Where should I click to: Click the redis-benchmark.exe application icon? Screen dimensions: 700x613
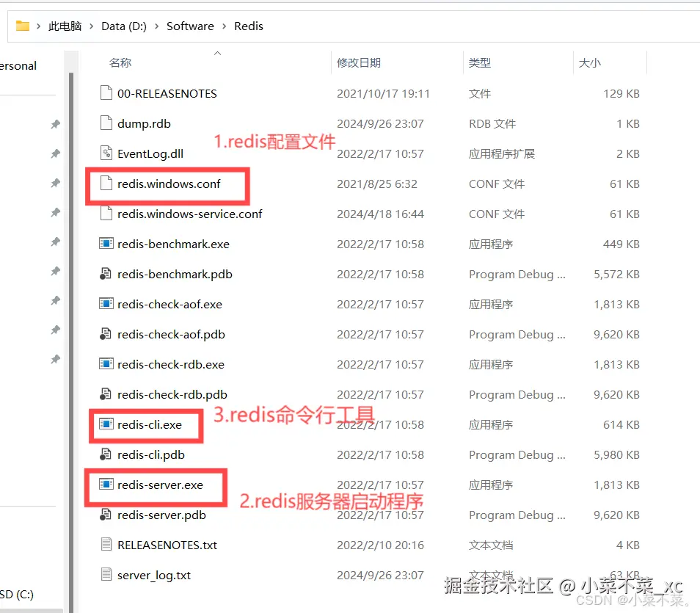pyautogui.click(x=106, y=244)
